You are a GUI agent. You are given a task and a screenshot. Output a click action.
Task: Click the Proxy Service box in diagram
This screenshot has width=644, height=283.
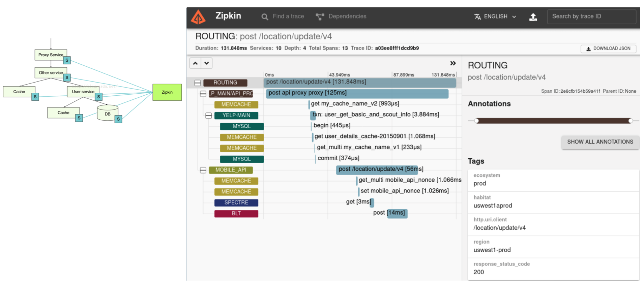[51, 55]
